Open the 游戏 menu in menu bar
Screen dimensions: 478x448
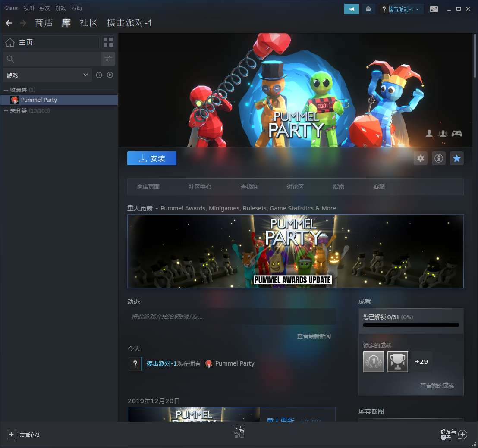pyautogui.click(x=61, y=8)
